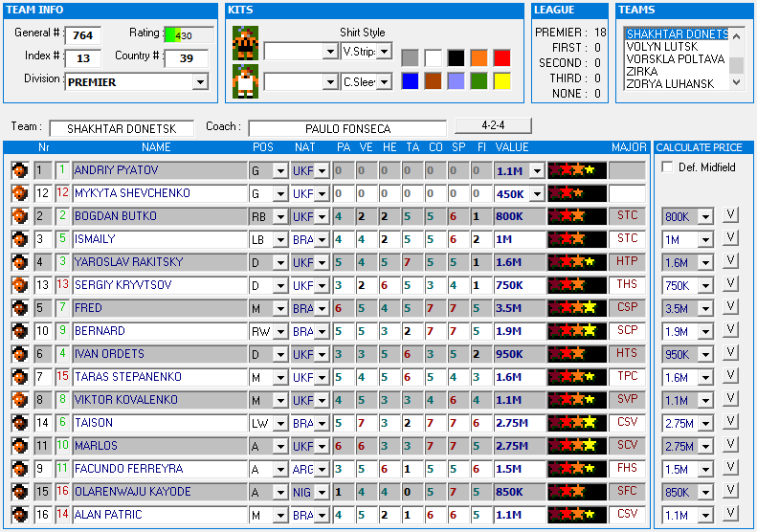
Task: Click Fred's player face icon
Action: click(x=18, y=308)
